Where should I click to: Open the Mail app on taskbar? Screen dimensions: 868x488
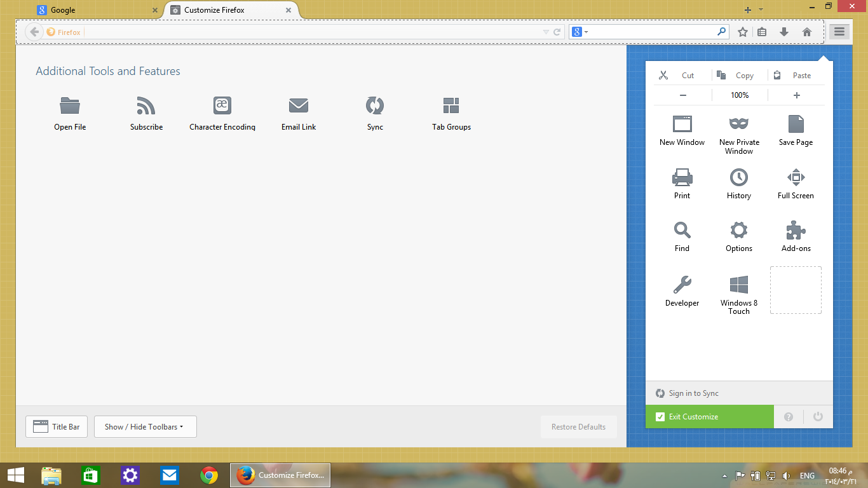pyautogui.click(x=169, y=475)
